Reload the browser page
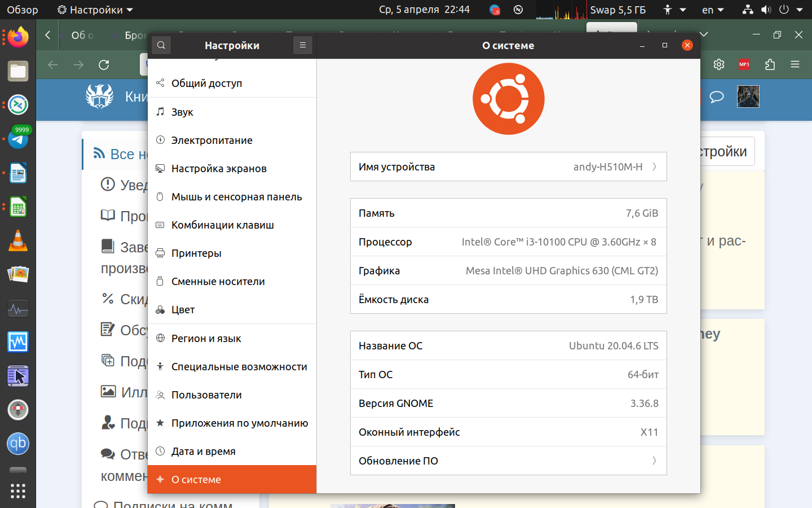 tap(104, 65)
